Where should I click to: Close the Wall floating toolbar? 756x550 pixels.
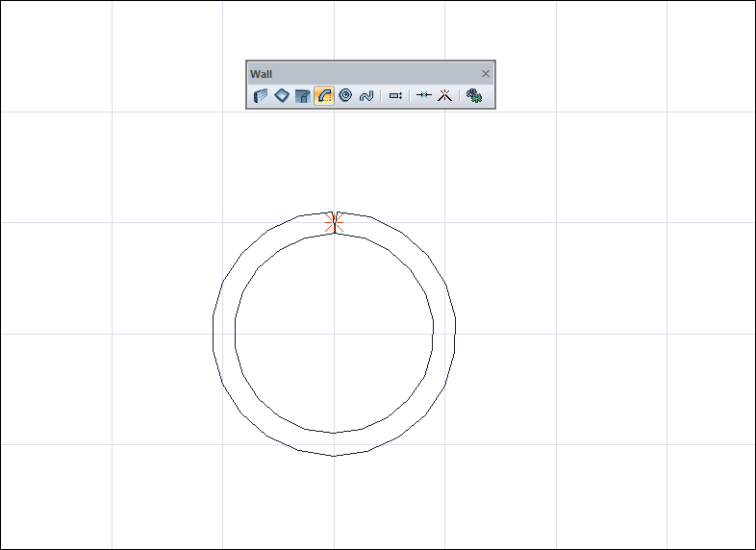[486, 74]
